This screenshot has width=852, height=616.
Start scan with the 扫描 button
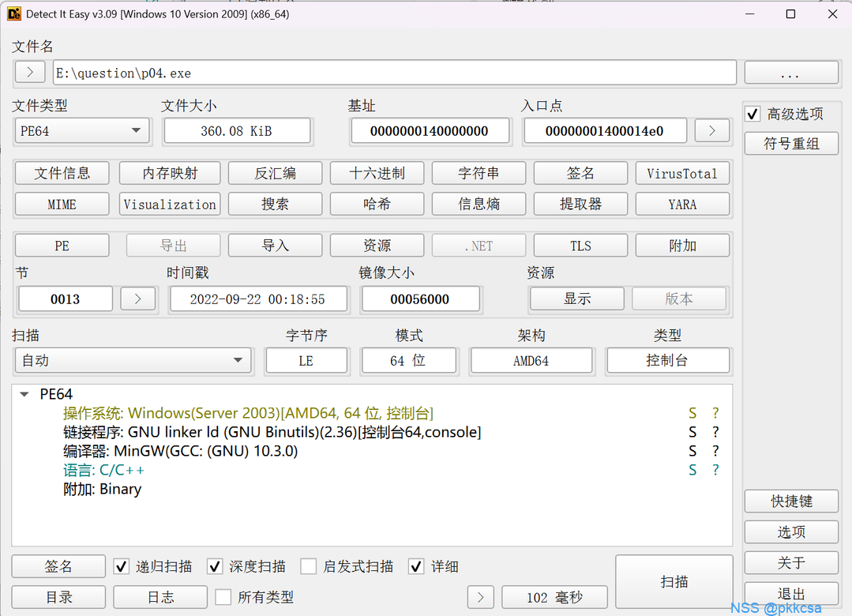coord(674,581)
